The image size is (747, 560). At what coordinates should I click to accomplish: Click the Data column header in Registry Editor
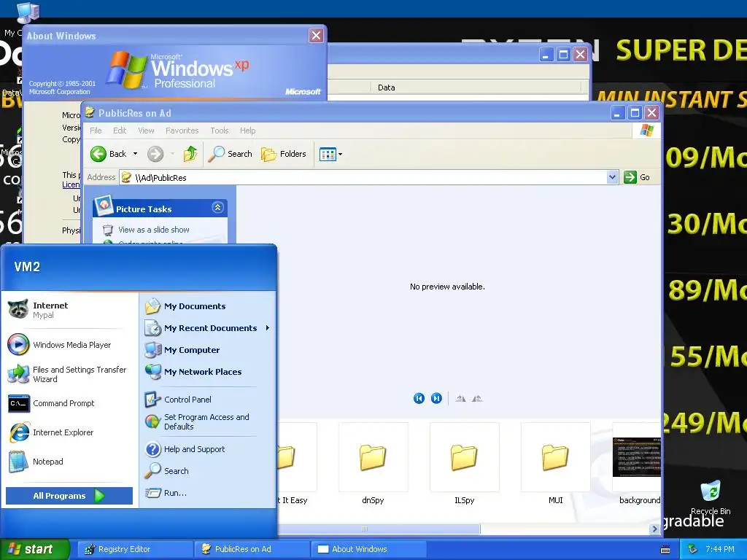pos(476,87)
